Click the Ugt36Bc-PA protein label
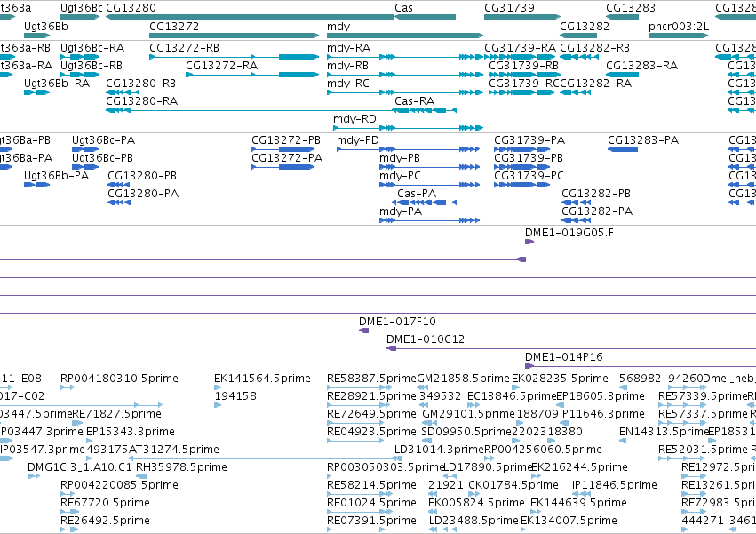The image size is (756, 534). click(x=103, y=140)
